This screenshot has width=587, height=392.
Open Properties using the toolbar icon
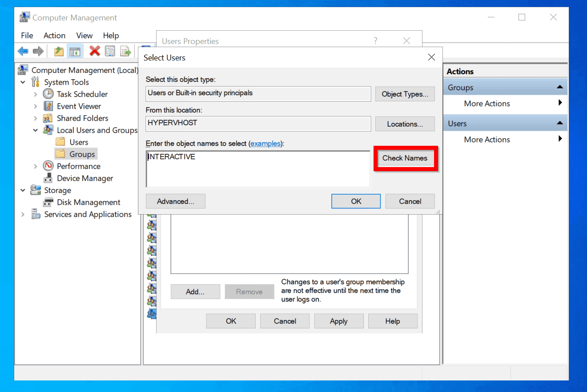coord(110,51)
